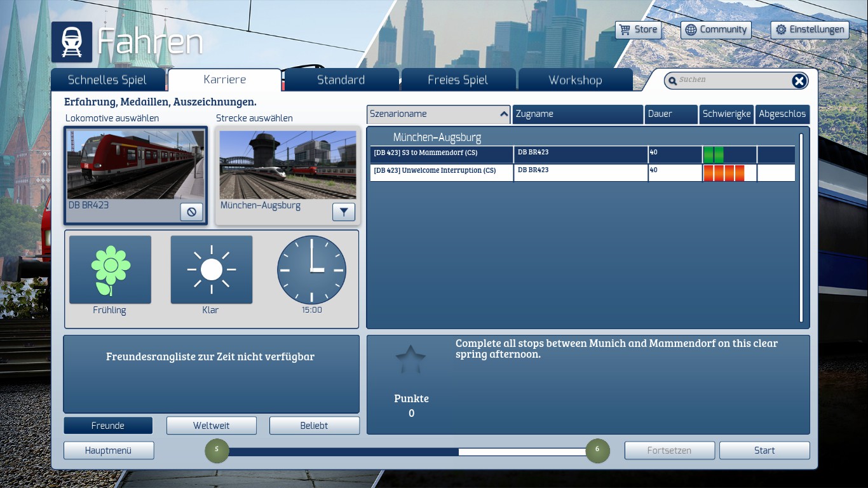Select the Karriere tab

click(x=225, y=80)
